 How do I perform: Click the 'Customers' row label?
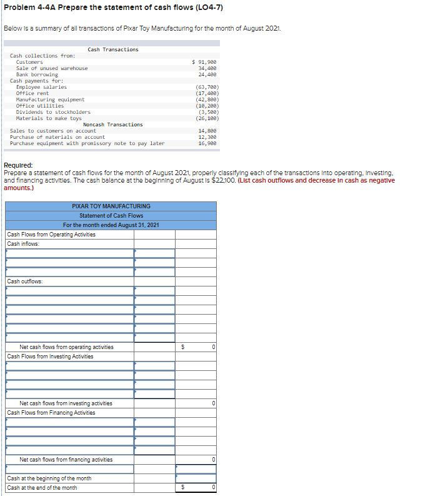tap(29, 62)
